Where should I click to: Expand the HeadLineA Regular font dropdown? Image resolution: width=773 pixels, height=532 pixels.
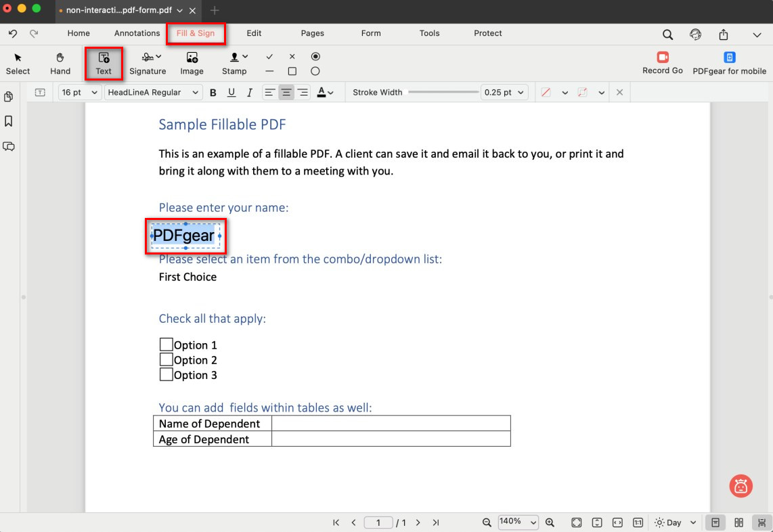[x=153, y=93]
